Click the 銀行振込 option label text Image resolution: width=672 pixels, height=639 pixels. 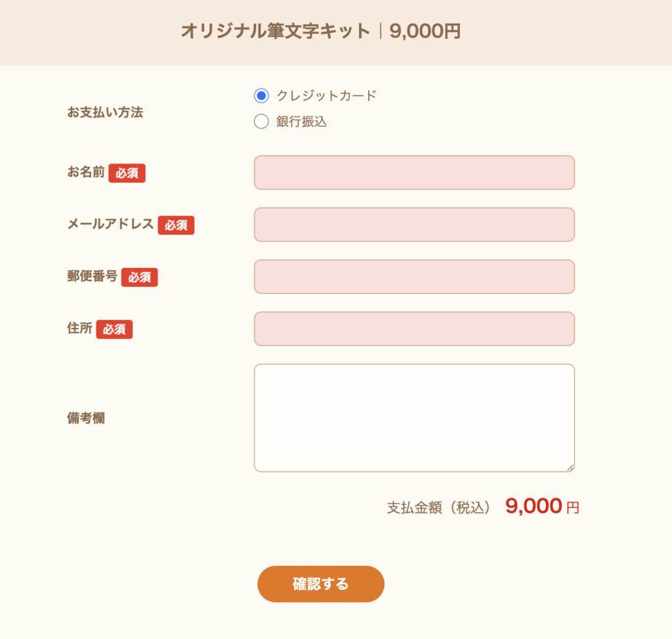pos(301,121)
